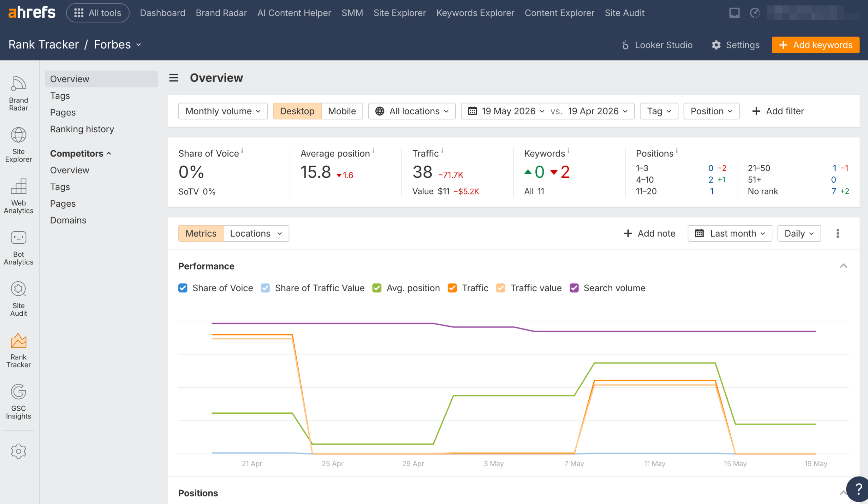Viewport: 868px width, 504px height.
Task: Click the Positions info icon
Action: pyautogui.click(x=677, y=150)
